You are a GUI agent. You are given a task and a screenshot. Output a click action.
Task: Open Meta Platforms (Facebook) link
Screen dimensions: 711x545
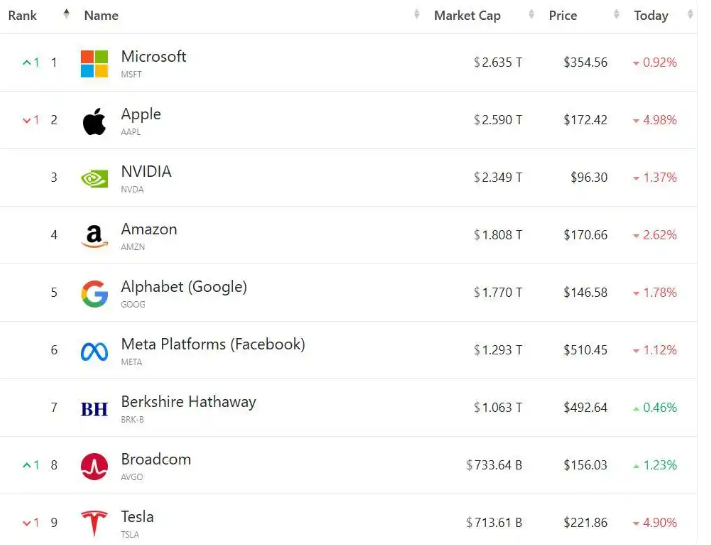coord(213,344)
